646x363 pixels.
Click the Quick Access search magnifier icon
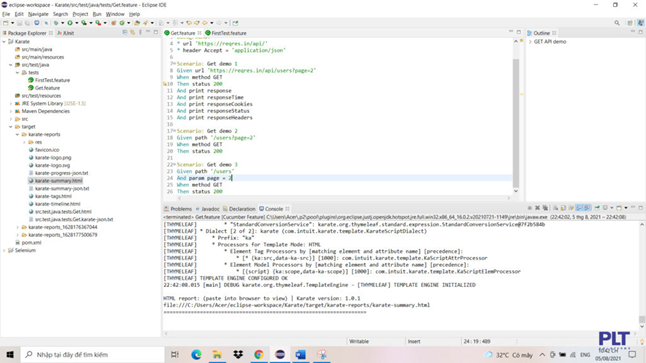tap(617, 23)
